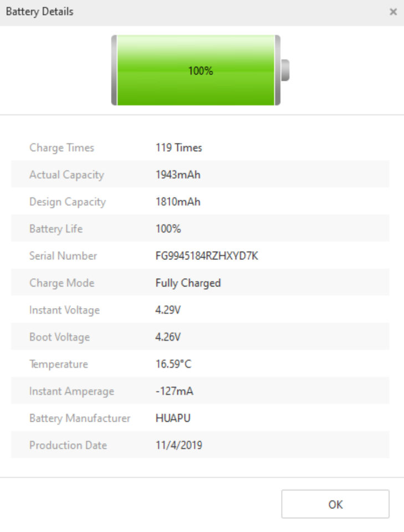Click the green battery level icon
Screen dimensions: 404x532
coord(200,70)
